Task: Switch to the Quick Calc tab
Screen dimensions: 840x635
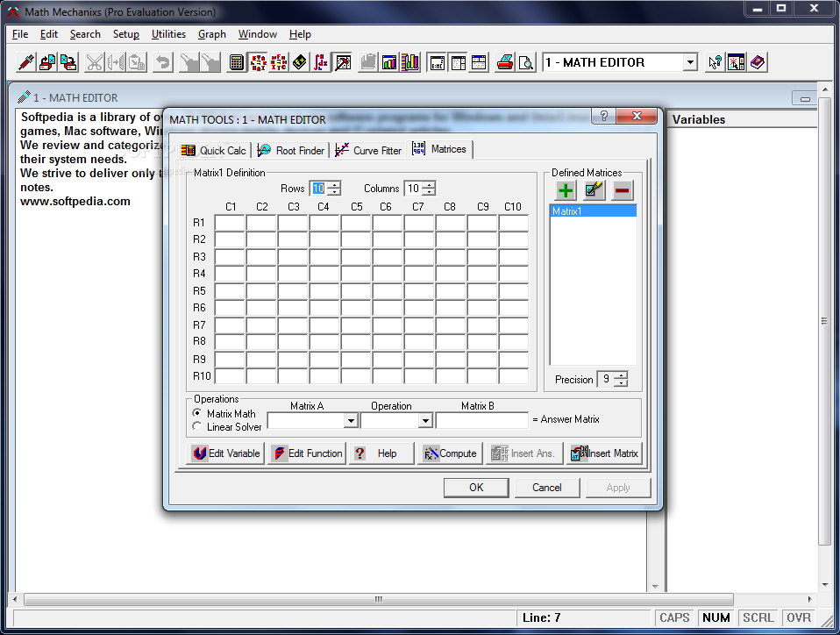Action: coord(214,151)
